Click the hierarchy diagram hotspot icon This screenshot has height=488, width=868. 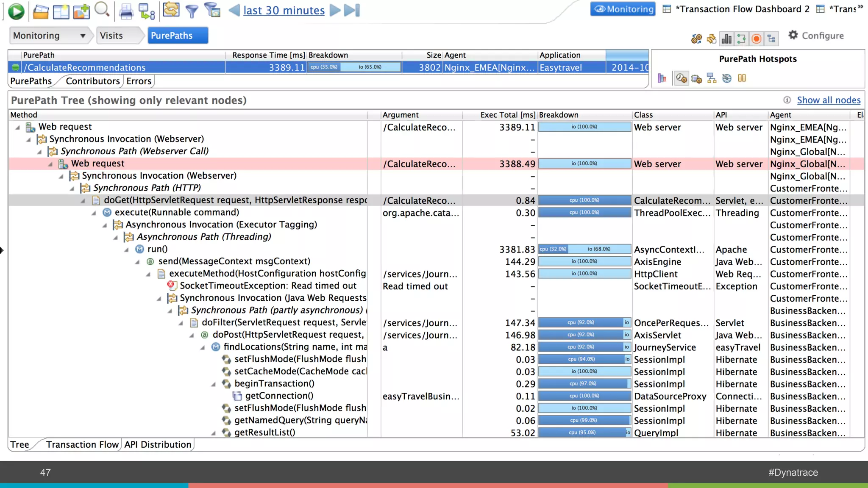pos(712,78)
